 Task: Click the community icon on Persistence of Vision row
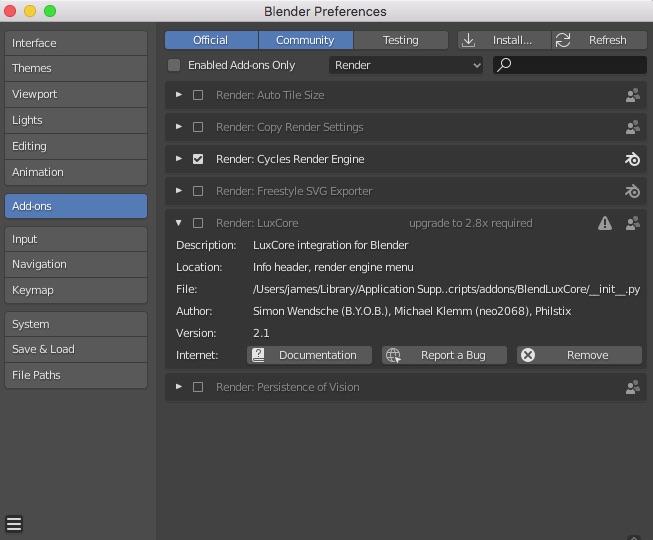tap(632, 388)
